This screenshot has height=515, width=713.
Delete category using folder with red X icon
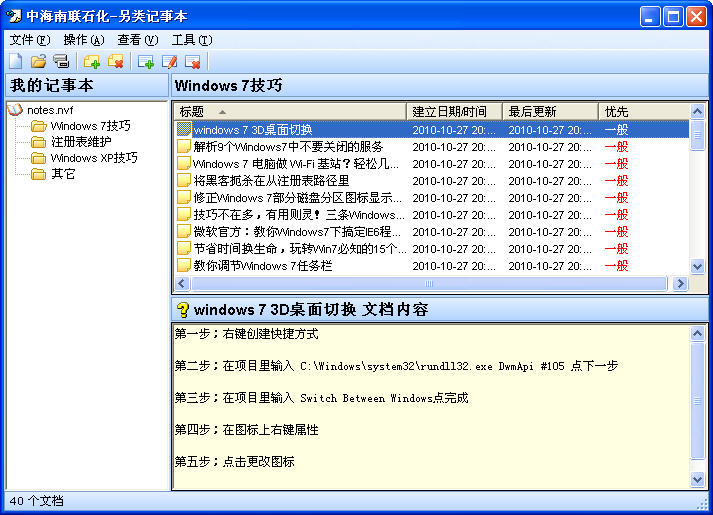pyautogui.click(x=116, y=61)
